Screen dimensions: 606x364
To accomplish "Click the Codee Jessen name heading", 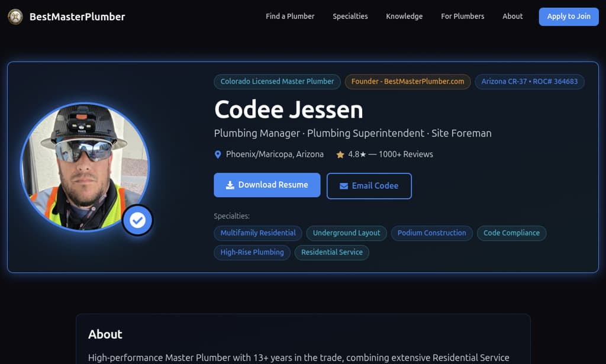I will [289, 109].
